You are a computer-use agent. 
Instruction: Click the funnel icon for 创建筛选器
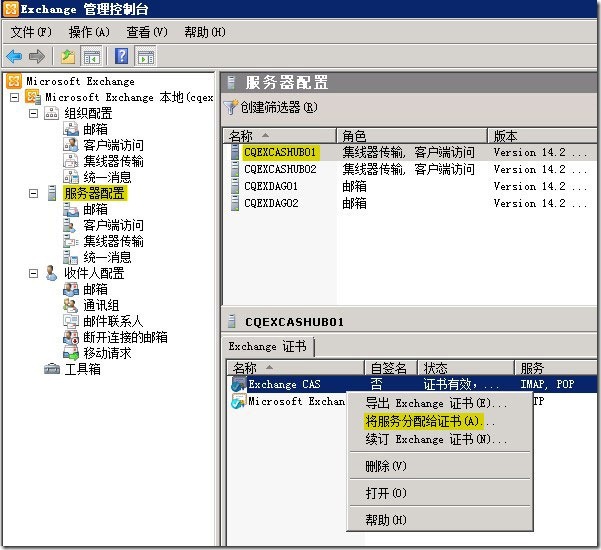231,107
